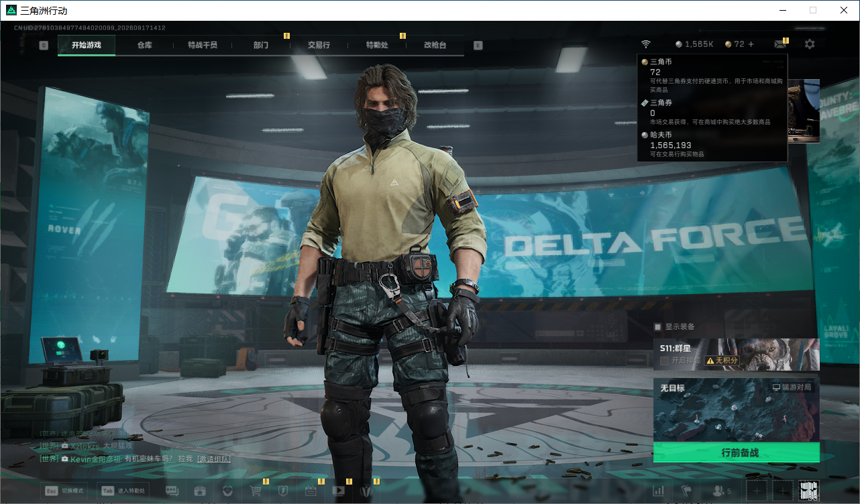The width and height of the screenshot is (860, 504).
Task: Open the calendar events icon
Action: coord(311,491)
